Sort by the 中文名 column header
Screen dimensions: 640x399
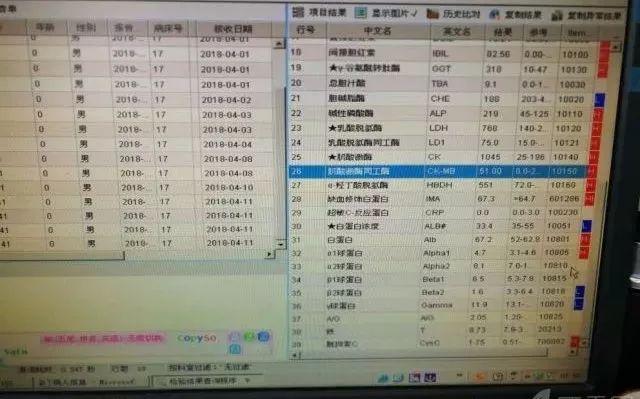pyautogui.click(x=378, y=31)
